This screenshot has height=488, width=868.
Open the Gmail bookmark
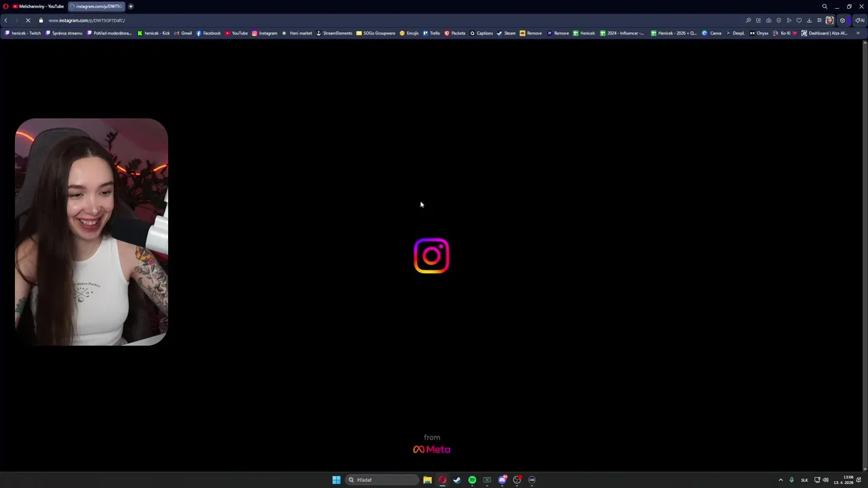click(183, 33)
